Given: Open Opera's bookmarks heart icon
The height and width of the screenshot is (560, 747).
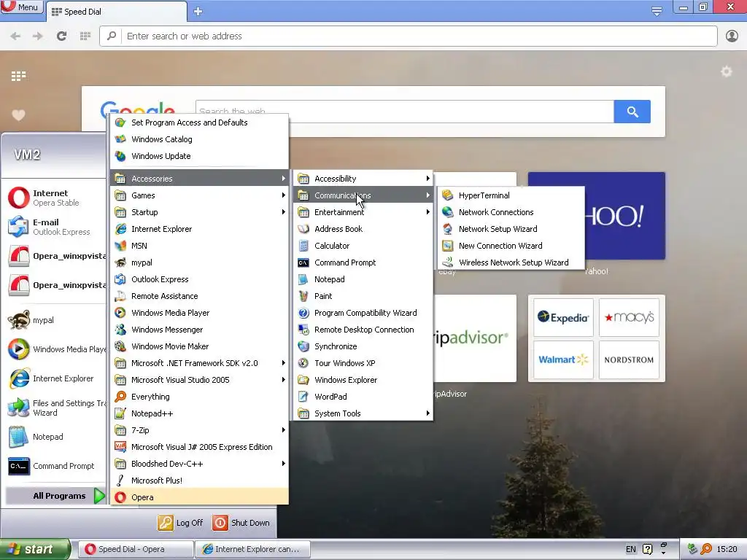Looking at the screenshot, I should (x=18, y=114).
